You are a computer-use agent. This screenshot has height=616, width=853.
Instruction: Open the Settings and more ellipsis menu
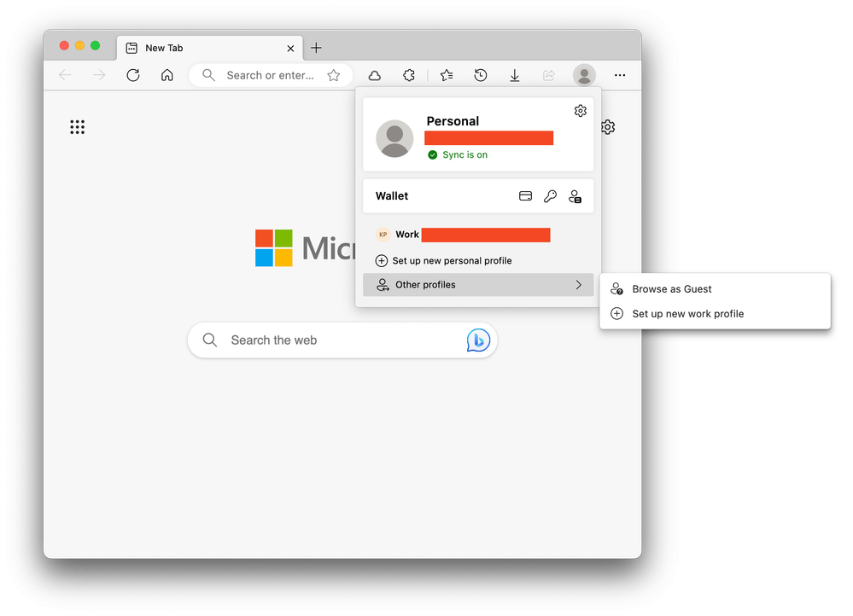click(x=620, y=75)
